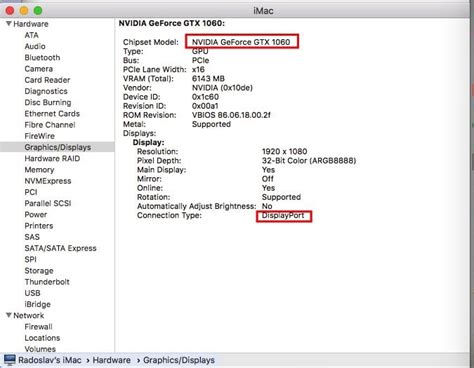
Task: Select PCI in the sidebar
Action: pyautogui.click(x=31, y=192)
